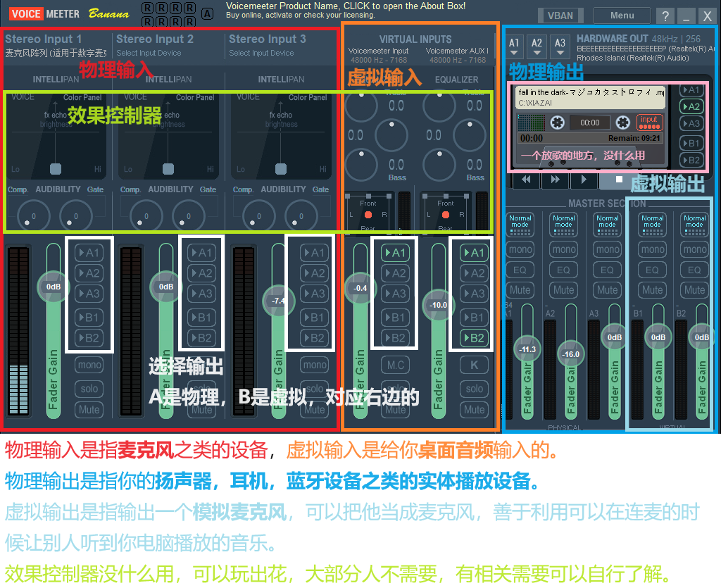Toggle A3 routing on Voicemeeter AUX strip
721x588 pixels.
tap(474, 294)
